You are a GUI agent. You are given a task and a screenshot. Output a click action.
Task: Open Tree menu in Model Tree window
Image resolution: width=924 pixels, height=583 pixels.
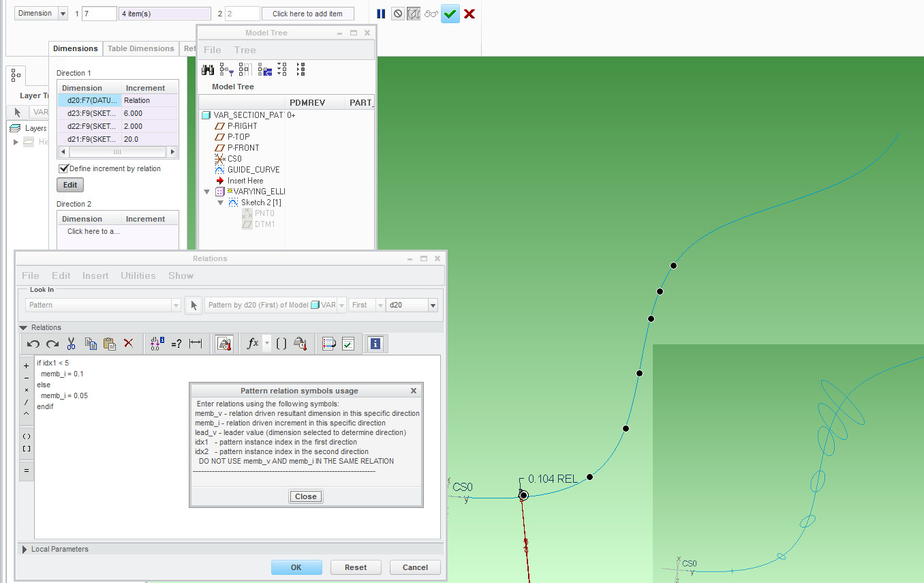[245, 50]
